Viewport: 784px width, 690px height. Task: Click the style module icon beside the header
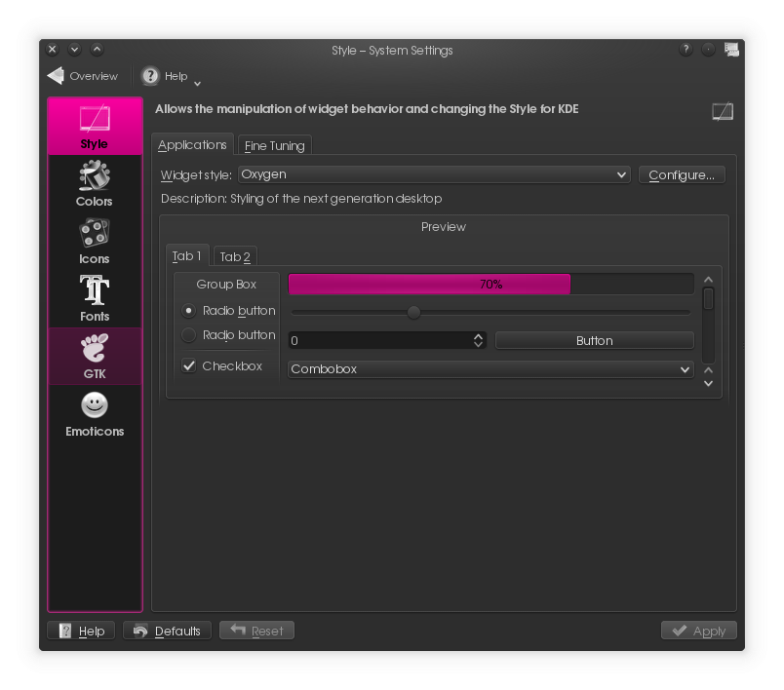(723, 111)
